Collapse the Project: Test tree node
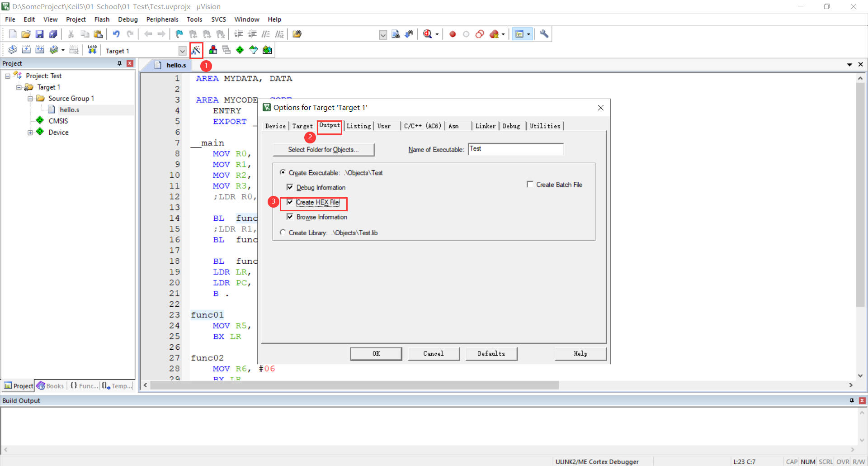Screen dimensions: 868x466 [x=8, y=76]
